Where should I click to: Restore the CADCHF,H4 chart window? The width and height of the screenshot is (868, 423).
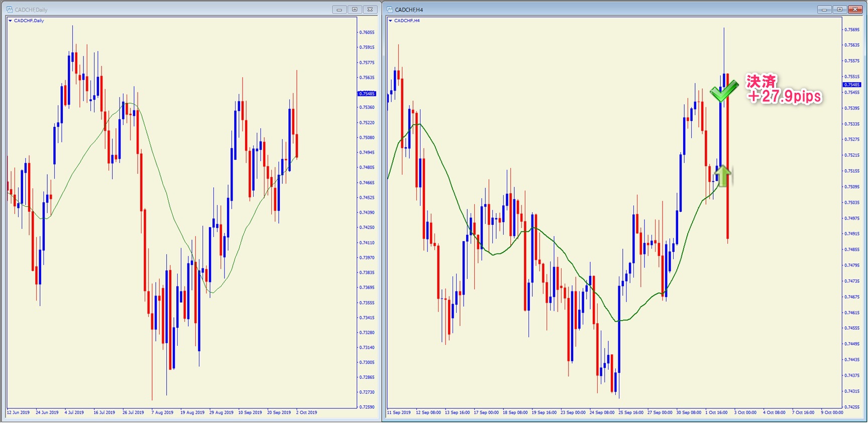[x=839, y=10]
